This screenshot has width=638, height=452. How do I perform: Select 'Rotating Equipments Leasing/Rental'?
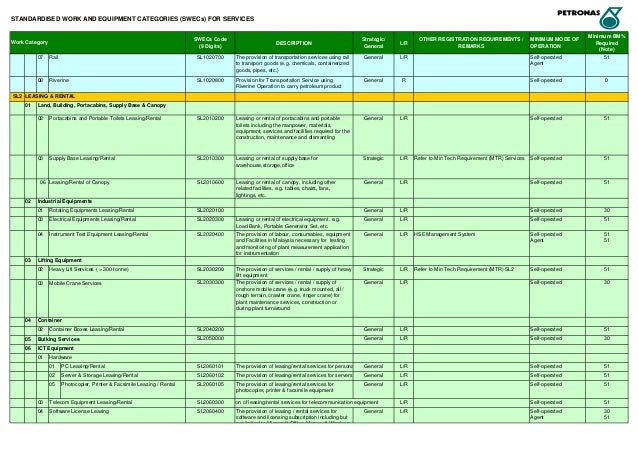coord(91,210)
